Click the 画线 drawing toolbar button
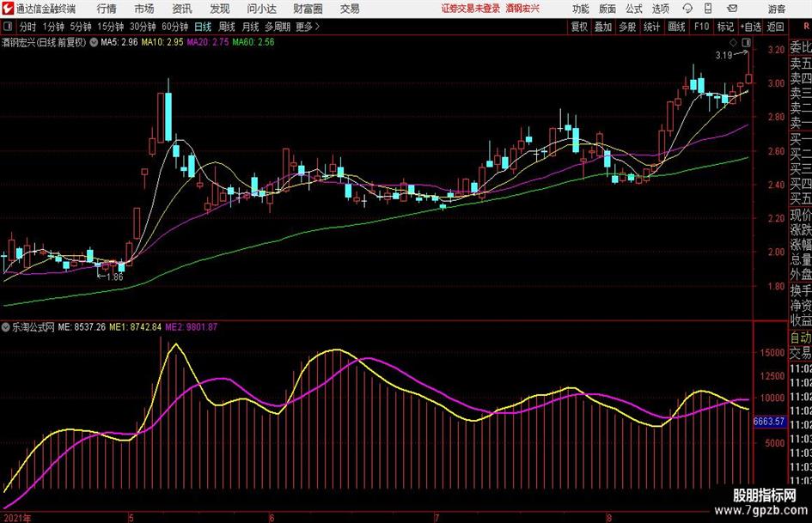This screenshot has width=812, height=523. tap(676, 27)
